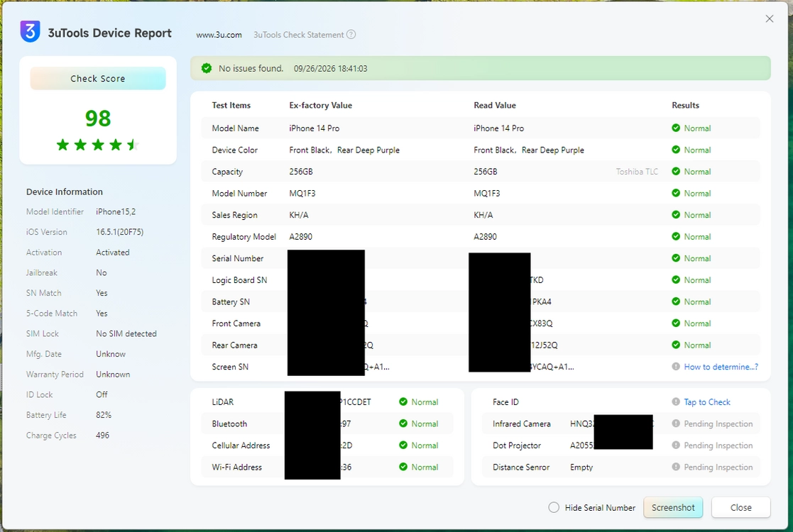
Task: Click the Read Value Model Name iPhone 14 Pro
Action: click(498, 128)
